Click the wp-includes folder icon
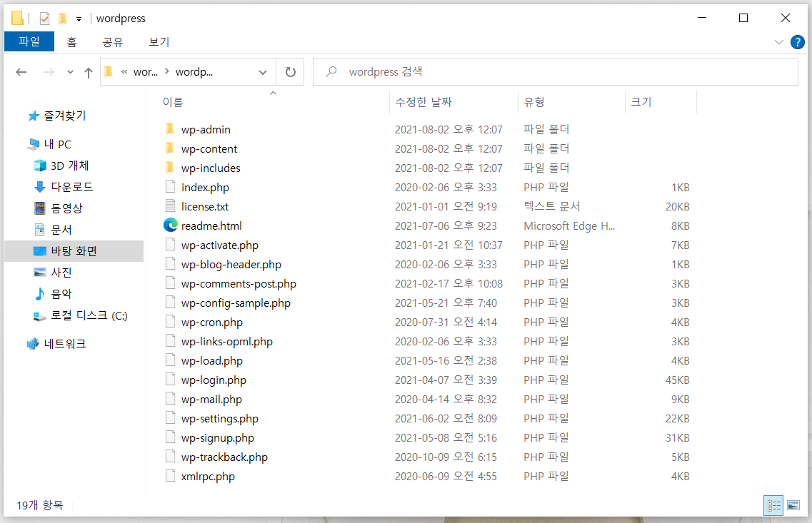The height and width of the screenshot is (523, 812). click(169, 168)
